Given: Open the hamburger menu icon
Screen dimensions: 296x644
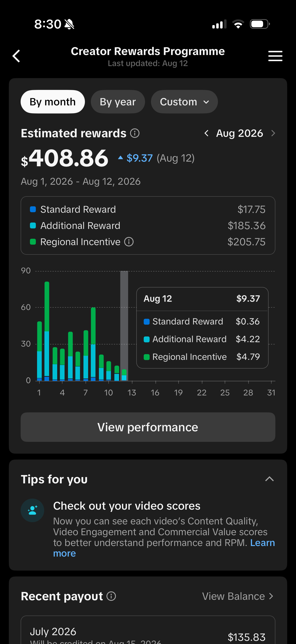Looking at the screenshot, I should 275,56.
